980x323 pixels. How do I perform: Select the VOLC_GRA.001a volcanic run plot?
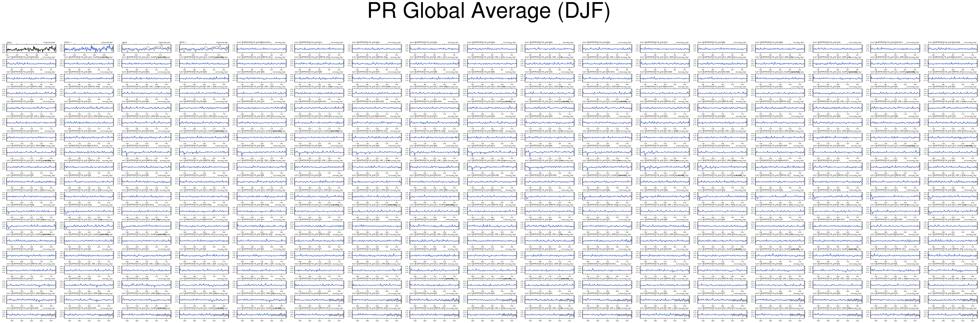pyautogui.click(x=665, y=63)
